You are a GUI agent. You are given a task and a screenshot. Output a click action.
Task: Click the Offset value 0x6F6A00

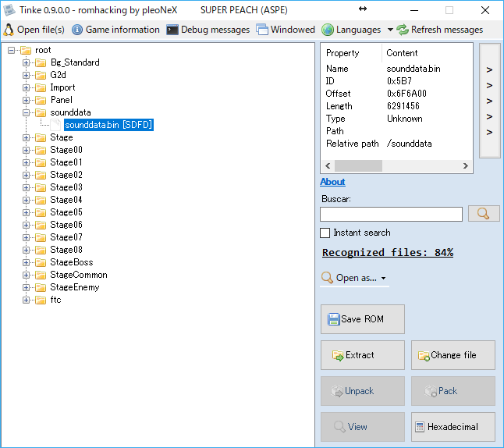coord(406,94)
